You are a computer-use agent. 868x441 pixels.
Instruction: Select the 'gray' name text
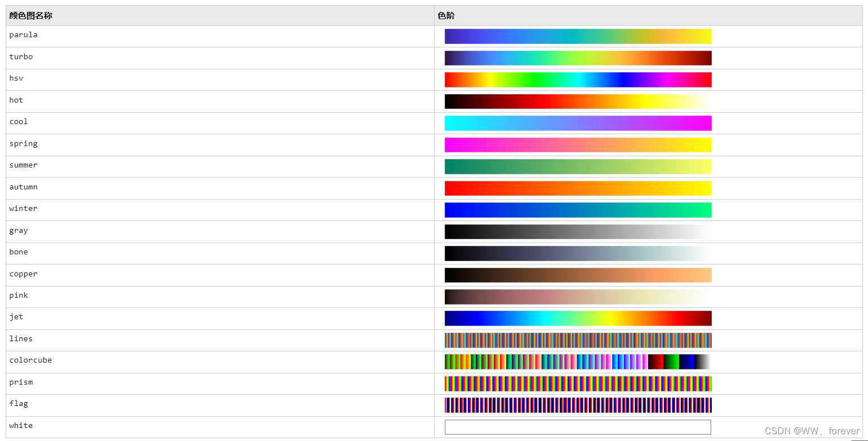pos(19,231)
